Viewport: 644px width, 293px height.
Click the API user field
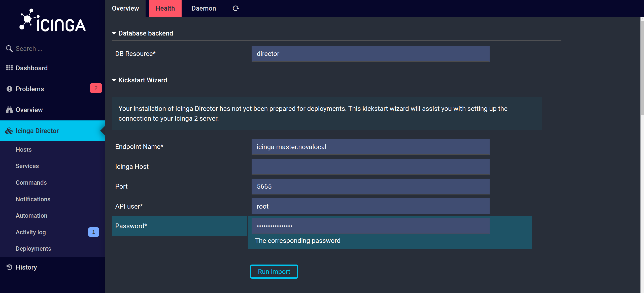point(370,206)
